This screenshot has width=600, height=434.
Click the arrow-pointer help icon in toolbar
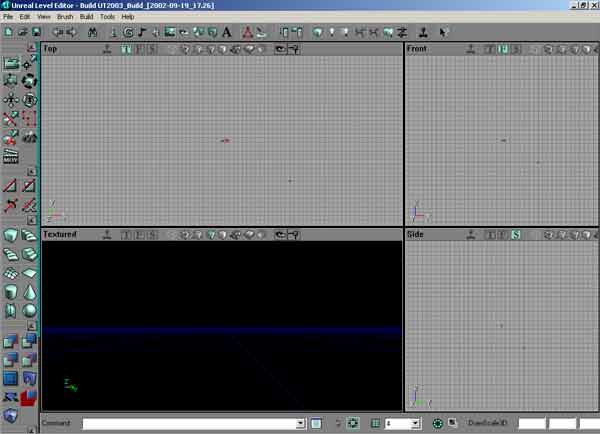(443, 32)
